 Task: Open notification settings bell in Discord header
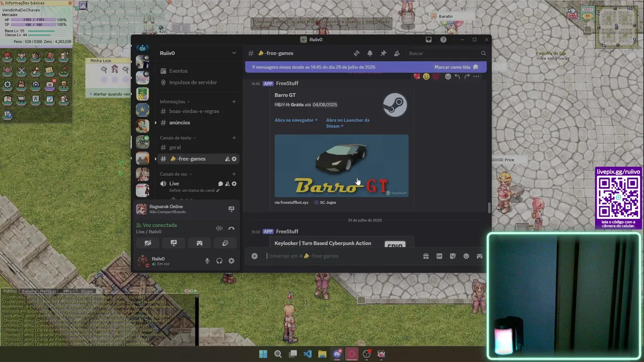click(370, 53)
